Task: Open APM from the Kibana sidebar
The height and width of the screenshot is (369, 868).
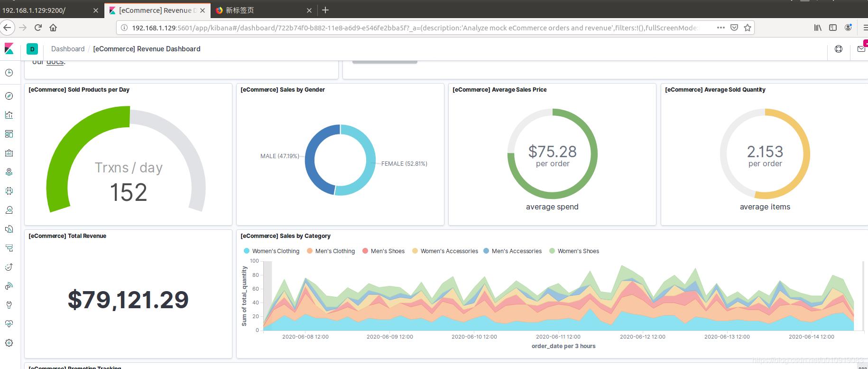Action: tap(9, 248)
